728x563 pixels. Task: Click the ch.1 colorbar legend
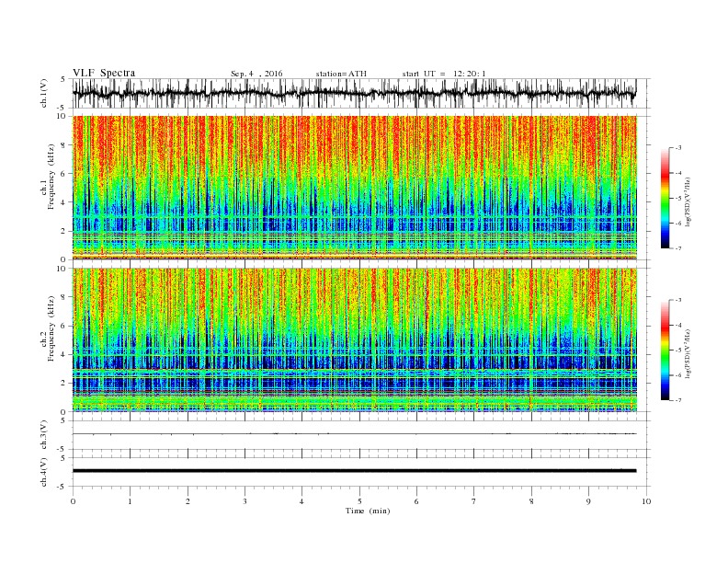[665, 199]
